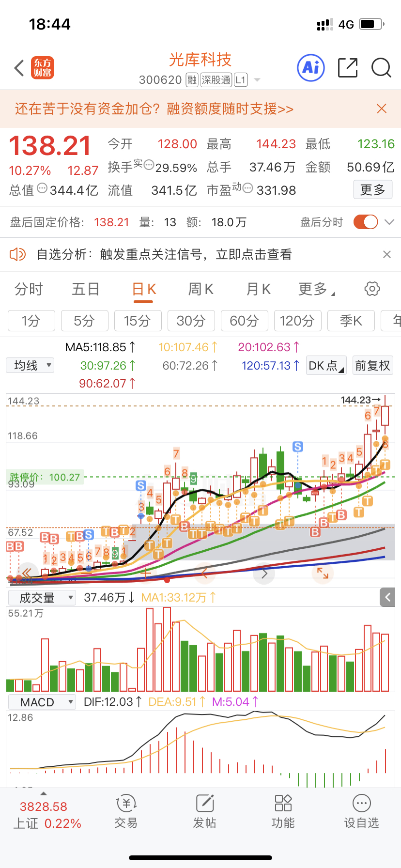Screen dimensions: 401x868
Task: Open the 成交量 indicator dropdown
Action: click(42, 598)
